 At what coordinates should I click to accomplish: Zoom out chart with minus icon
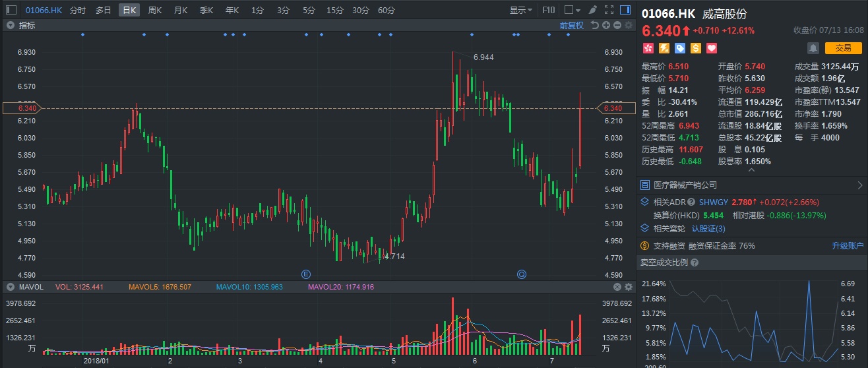(x=617, y=25)
